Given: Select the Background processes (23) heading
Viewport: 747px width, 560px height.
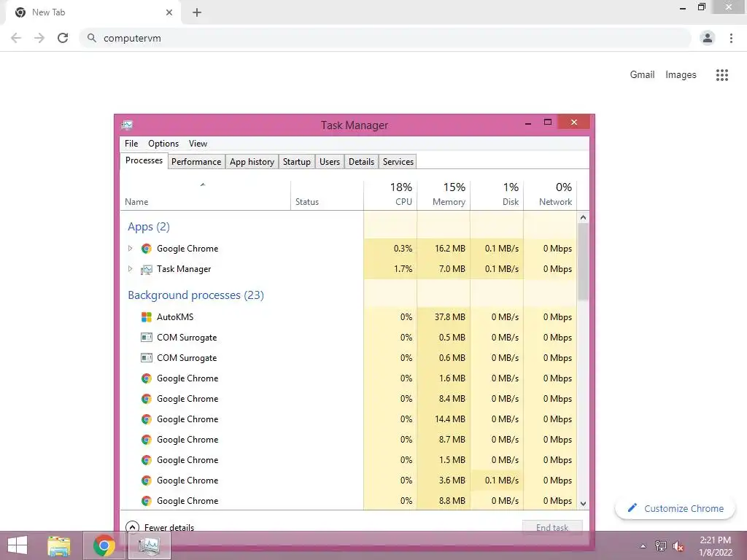Looking at the screenshot, I should 196,295.
